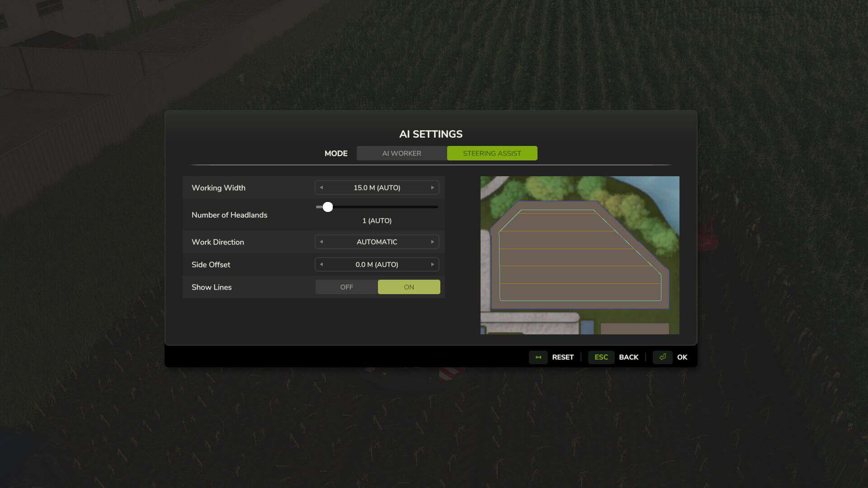Image resolution: width=868 pixels, height=488 pixels.
Task: Increase Side Offset with right arrow
Action: (x=432, y=264)
